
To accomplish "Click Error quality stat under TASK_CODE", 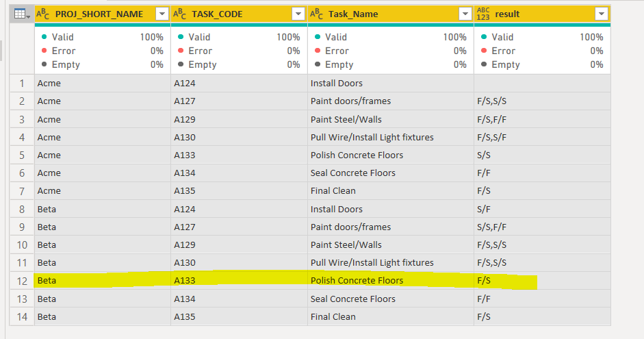I will (x=239, y=51).
